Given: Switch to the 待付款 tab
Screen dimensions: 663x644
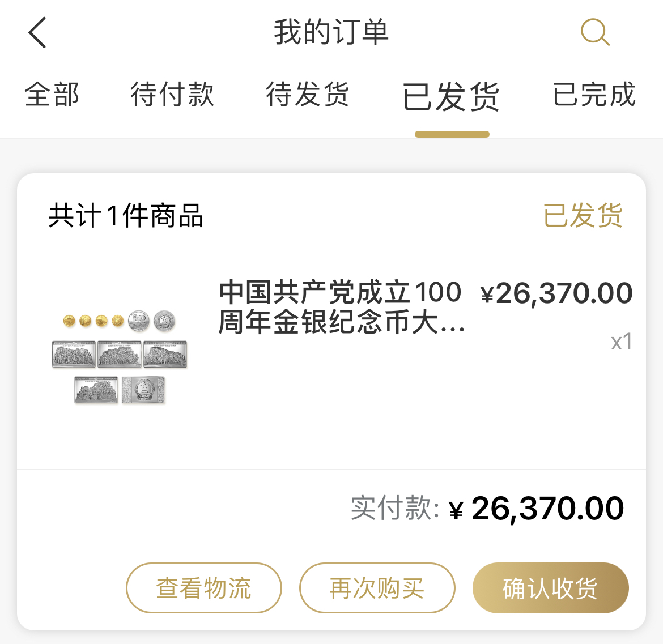Looking at the screenshot, I should pyautogui.click(x=172, y=94).
